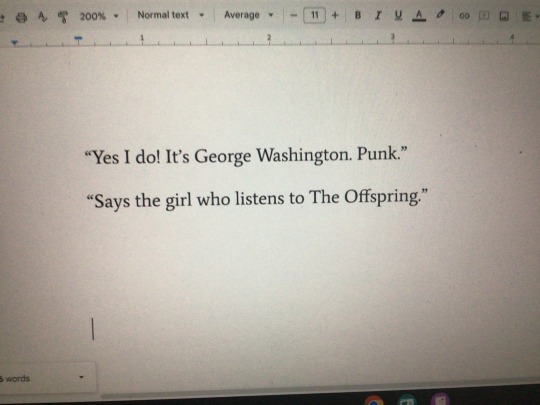Open Chrome from the shelf
540x405 pixels.
[374, 400]
